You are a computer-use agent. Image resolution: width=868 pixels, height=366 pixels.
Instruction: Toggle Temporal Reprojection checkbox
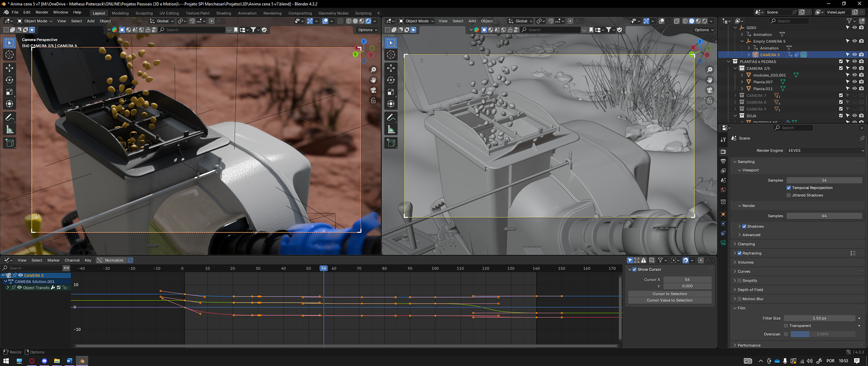tap(789, 188)
